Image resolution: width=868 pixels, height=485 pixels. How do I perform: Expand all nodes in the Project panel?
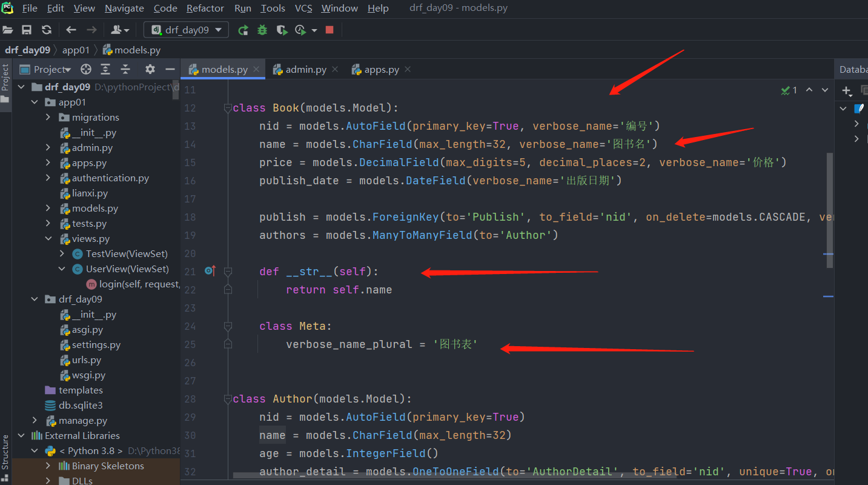point(105,69)
